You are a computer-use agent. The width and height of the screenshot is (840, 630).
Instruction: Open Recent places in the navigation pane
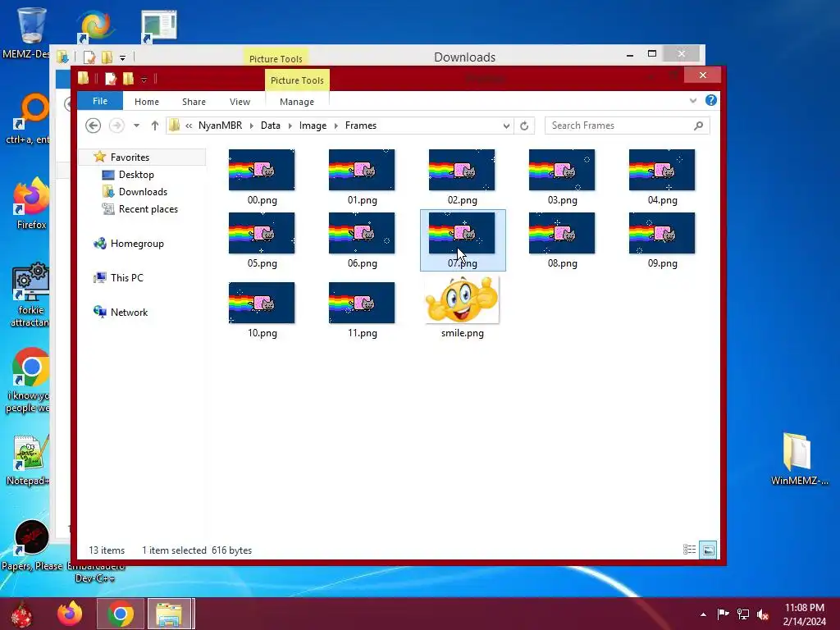(x=148, y=209)
